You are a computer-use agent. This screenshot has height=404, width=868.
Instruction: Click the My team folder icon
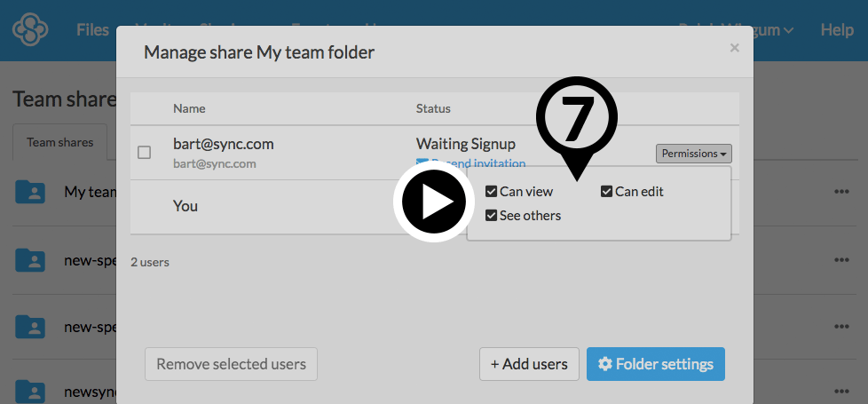(30, 192)
